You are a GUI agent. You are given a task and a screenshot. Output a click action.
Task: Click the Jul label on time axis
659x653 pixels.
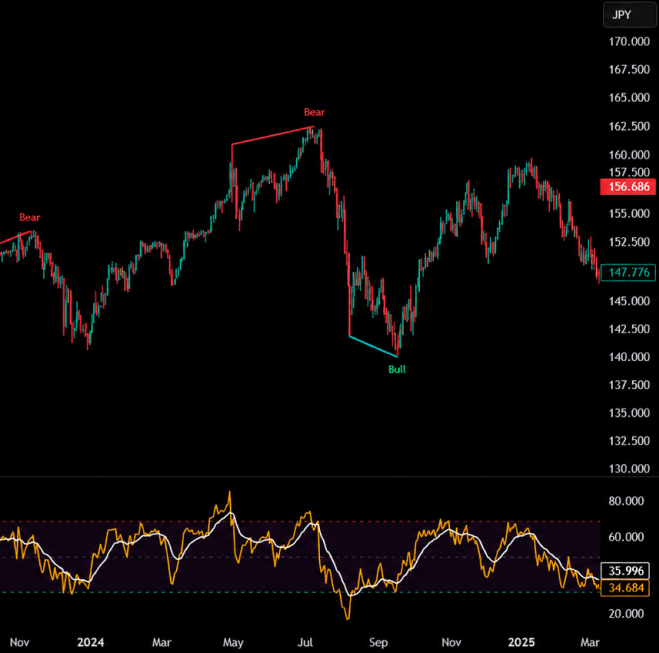coord(305,642)
